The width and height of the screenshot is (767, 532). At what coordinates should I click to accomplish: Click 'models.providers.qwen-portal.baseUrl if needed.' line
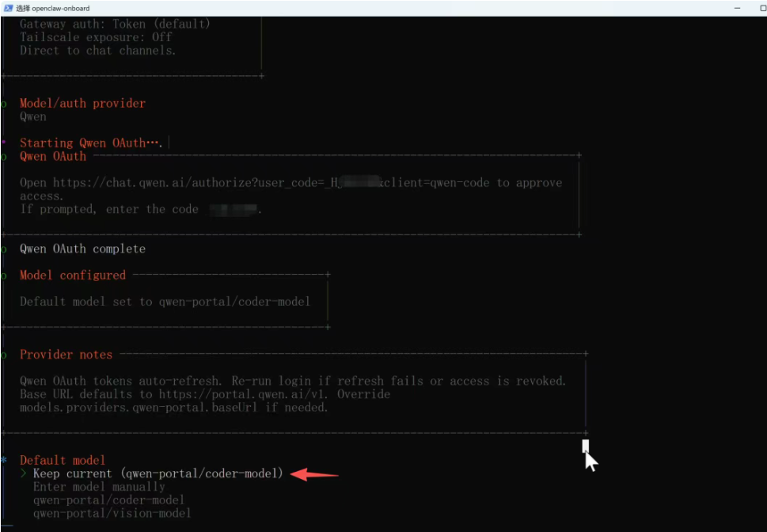(173, 407)
